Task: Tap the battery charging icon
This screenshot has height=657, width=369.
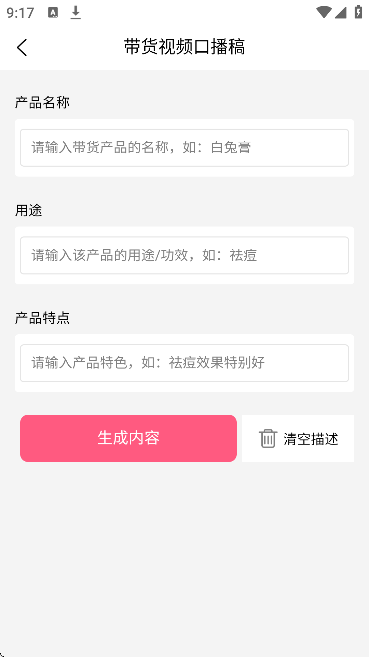Action: click(359, 12)
